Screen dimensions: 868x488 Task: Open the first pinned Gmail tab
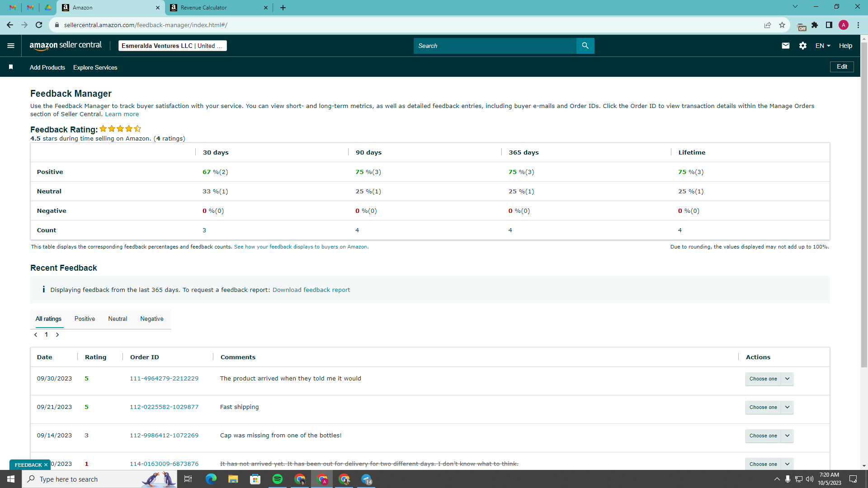click(x=13, y=8)
